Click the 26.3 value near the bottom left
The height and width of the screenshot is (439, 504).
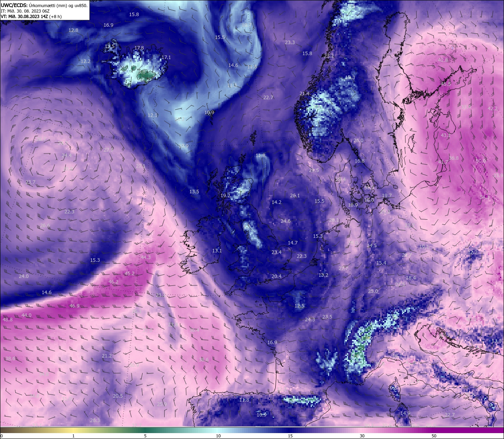click(x=95, y=420)
